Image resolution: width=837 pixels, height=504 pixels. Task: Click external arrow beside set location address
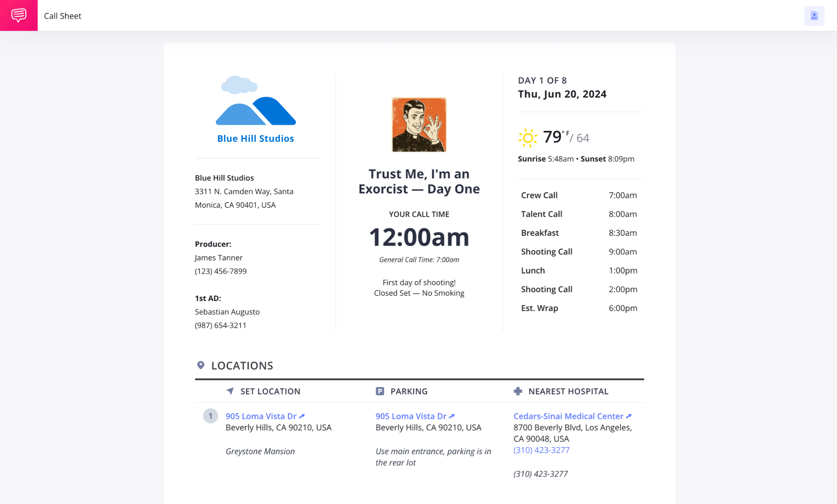pos(302,416)
